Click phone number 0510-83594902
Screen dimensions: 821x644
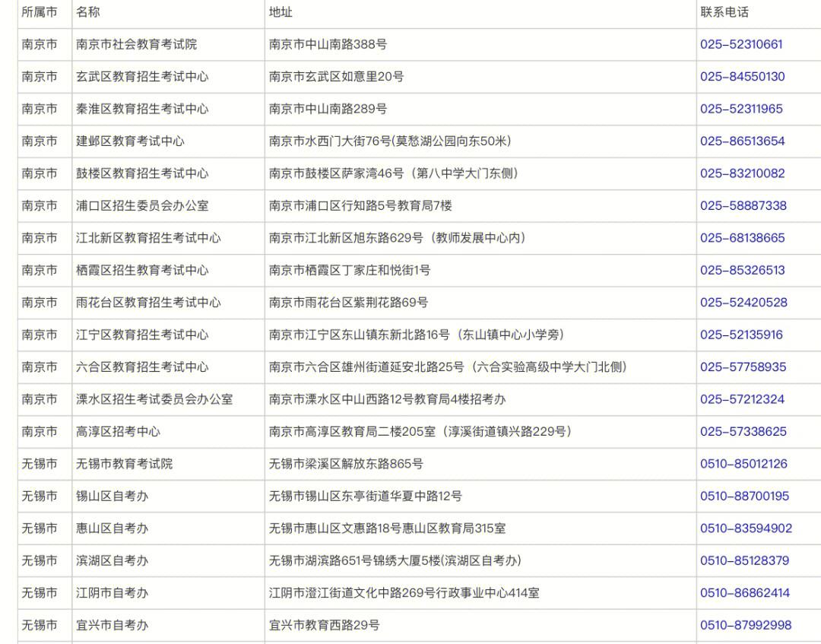pos(746,529)
